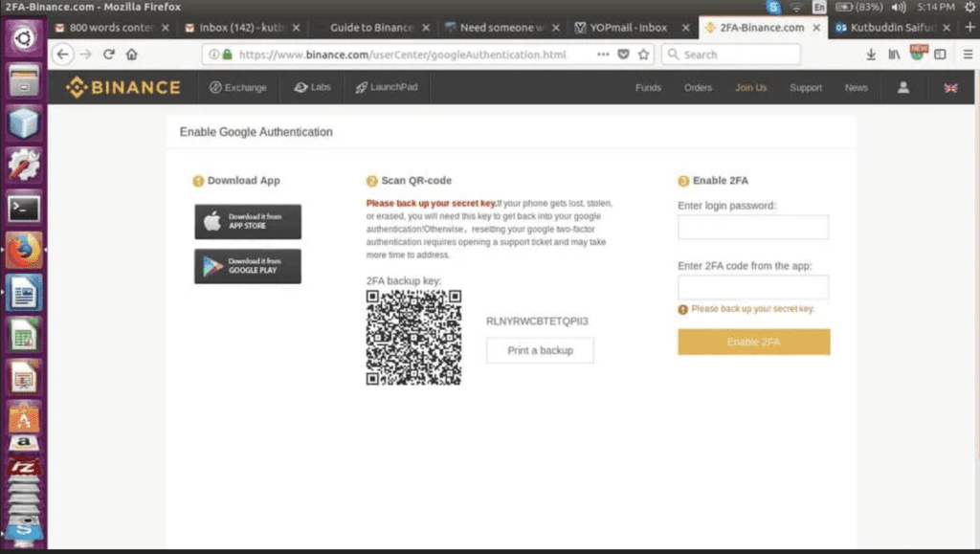Open a new browser tab

pos(969,27)
